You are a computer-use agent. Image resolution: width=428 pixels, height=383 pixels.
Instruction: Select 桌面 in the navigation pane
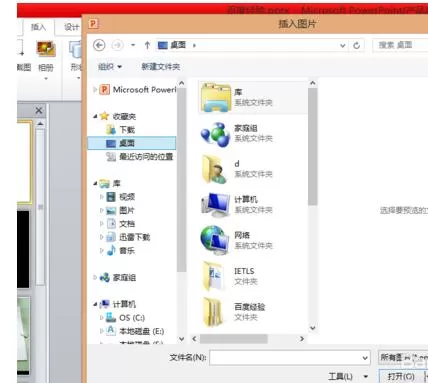pyautogui.click(x=132, y=143)
